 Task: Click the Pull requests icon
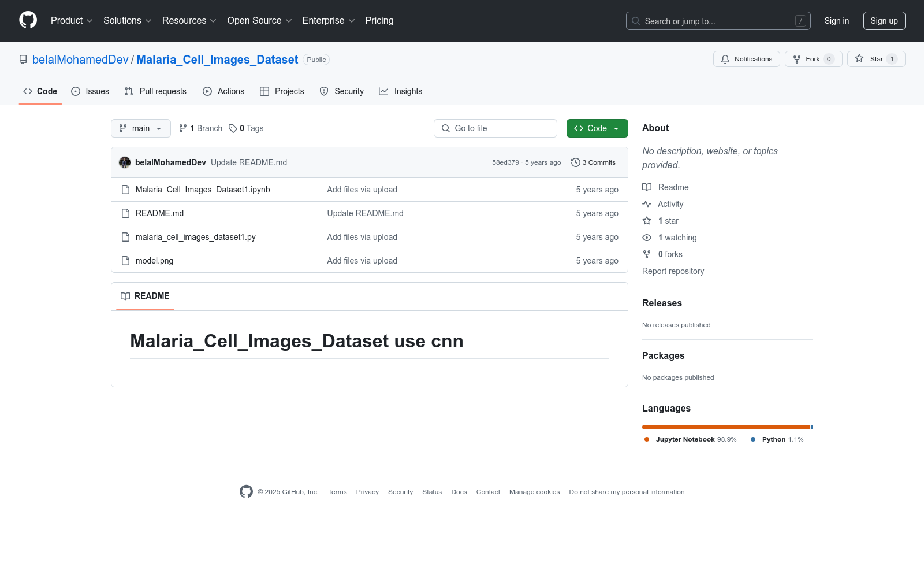[x=129, y=91]
